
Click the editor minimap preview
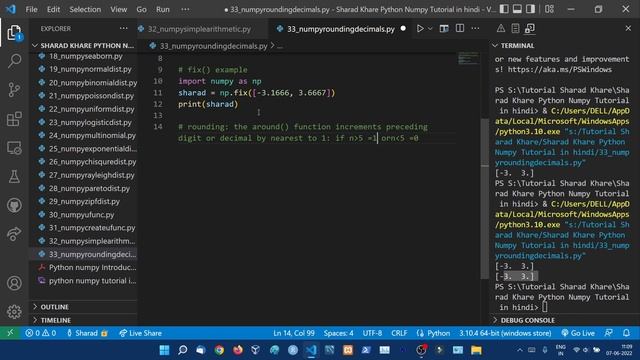click(x=468, y=58)
